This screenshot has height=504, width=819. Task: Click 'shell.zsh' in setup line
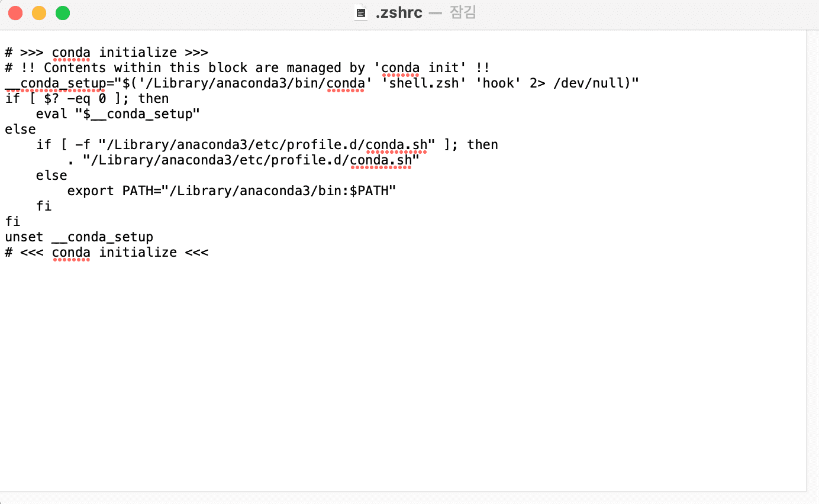pos(424,83)
